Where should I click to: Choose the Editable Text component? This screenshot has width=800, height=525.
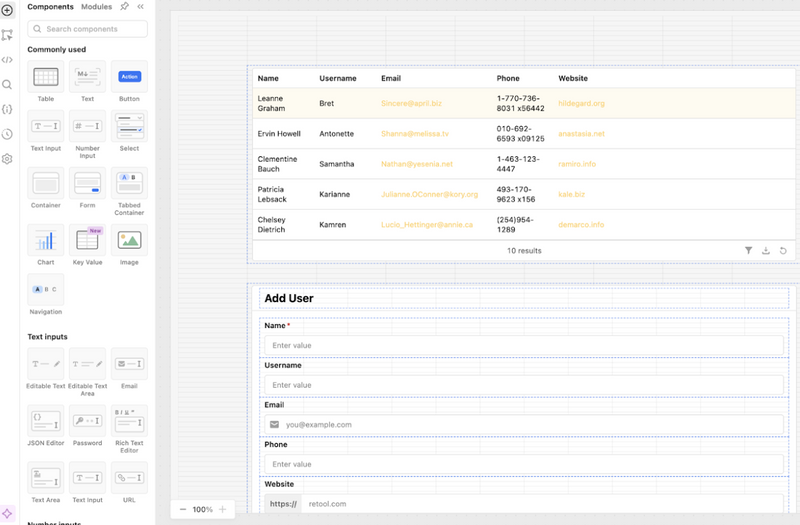pyautogui.click(x=45, y=369)
